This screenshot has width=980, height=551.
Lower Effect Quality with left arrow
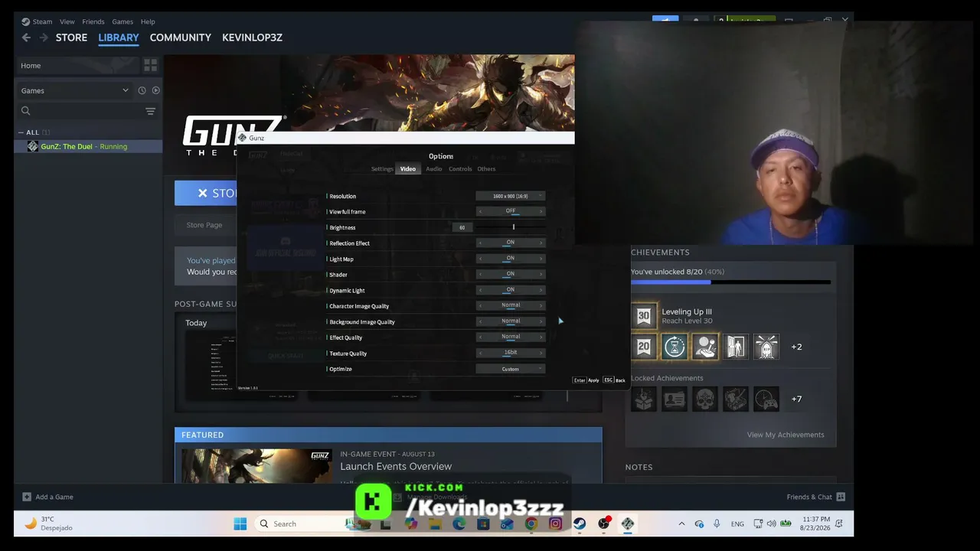pos(480,337)
